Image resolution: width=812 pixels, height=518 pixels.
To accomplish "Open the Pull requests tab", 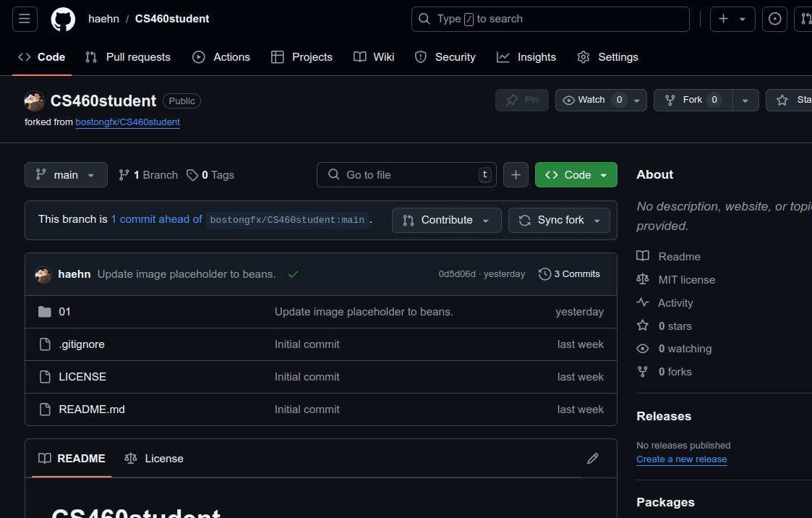I will point(128,57).
